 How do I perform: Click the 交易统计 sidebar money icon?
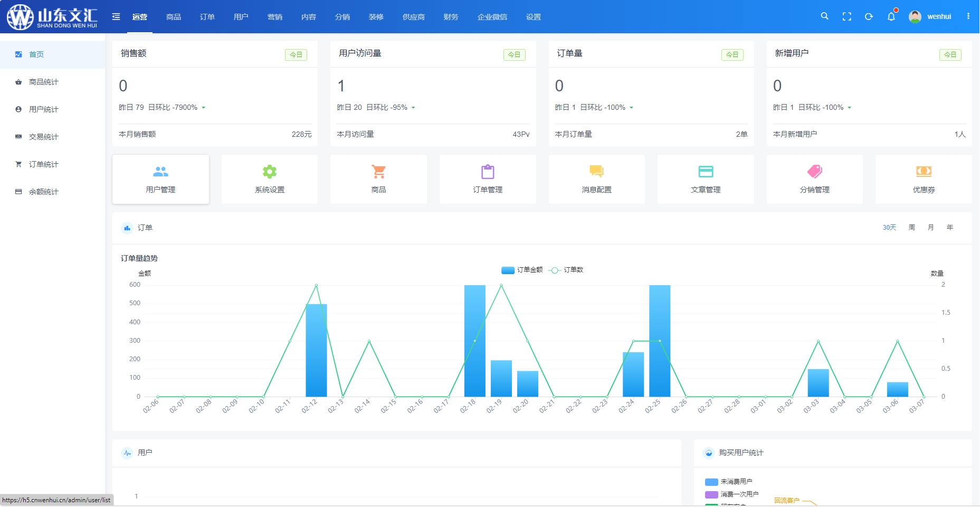[x=18, y=137]
